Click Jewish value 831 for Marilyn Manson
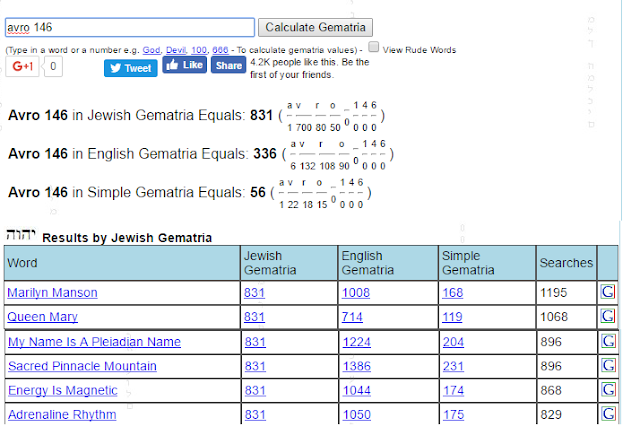The image size is (640, 444). coord(254,293)
